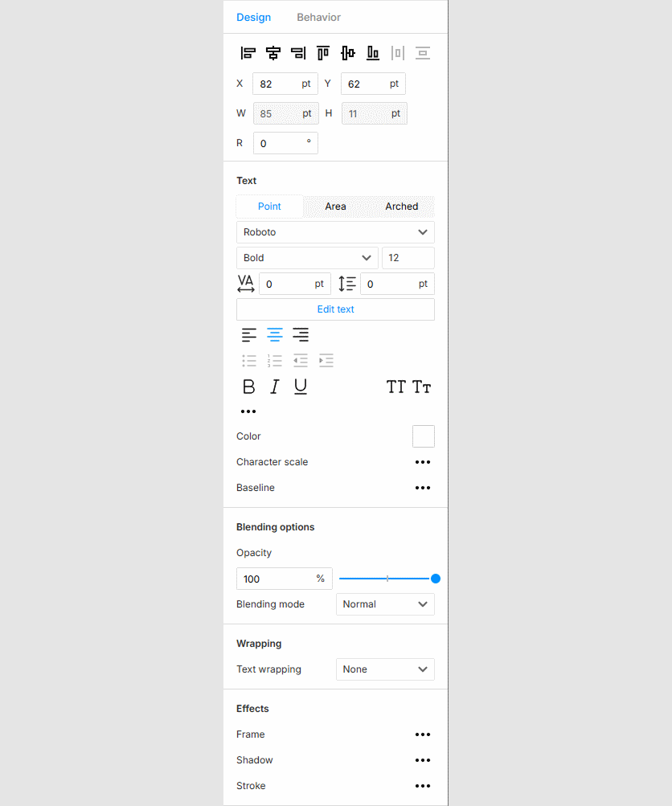Toggle underline text formatting
672x806 pixels.
(300, 387)
